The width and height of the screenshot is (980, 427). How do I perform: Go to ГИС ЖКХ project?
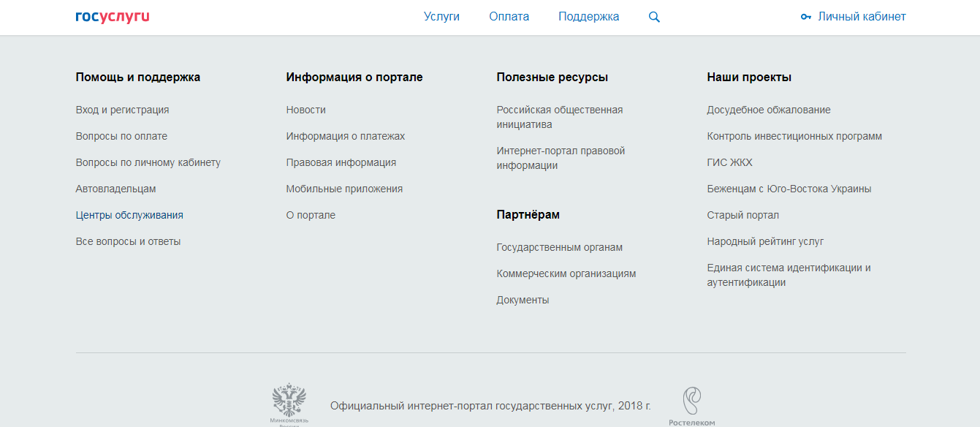[x=729, y=162]
